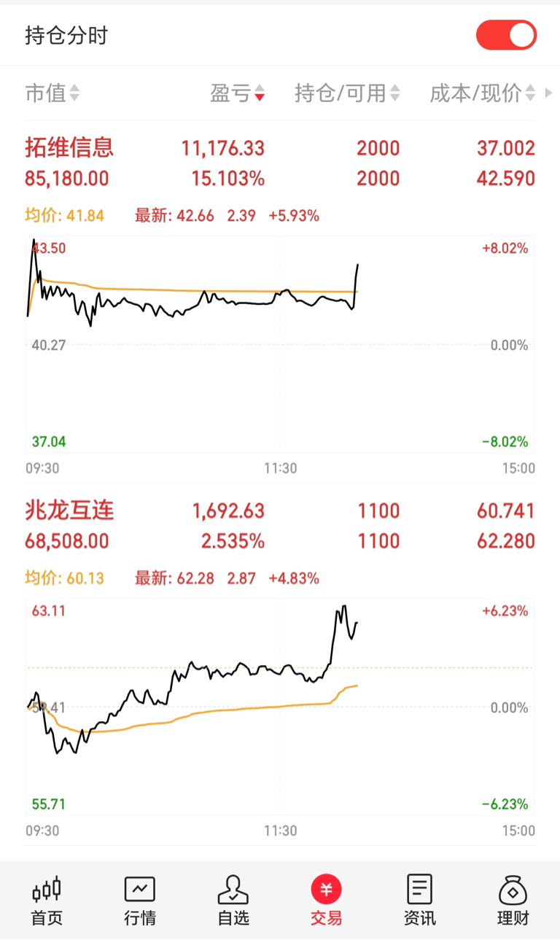The width and height of the screenshot is (560, 940).
Task: Select 拓维信息 market value 85,180.00
Action: click(x=67, y=178)
